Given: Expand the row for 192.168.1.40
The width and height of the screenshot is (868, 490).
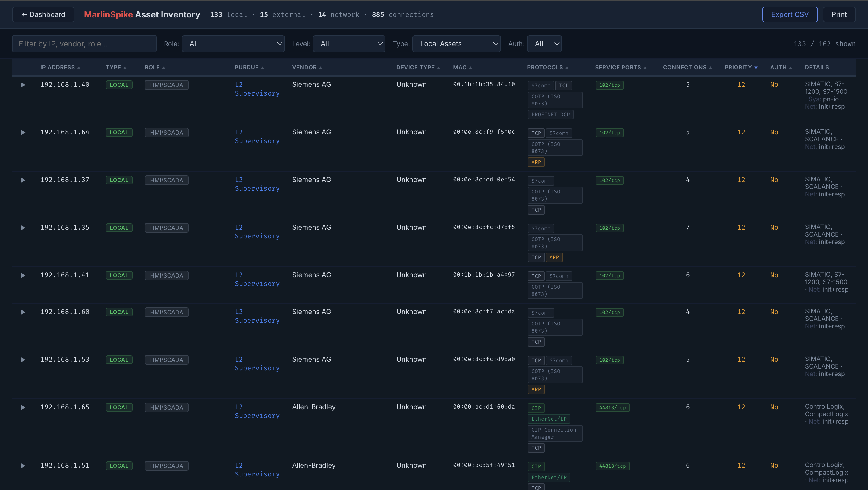Looking at the screenshot, I should click(23, 85).
